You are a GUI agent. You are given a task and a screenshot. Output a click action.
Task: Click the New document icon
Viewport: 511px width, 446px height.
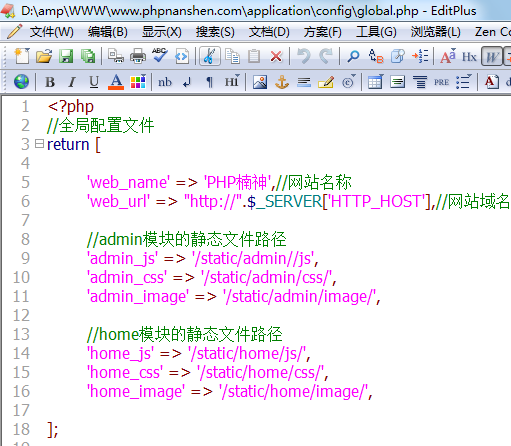click(x=22, y=56)
